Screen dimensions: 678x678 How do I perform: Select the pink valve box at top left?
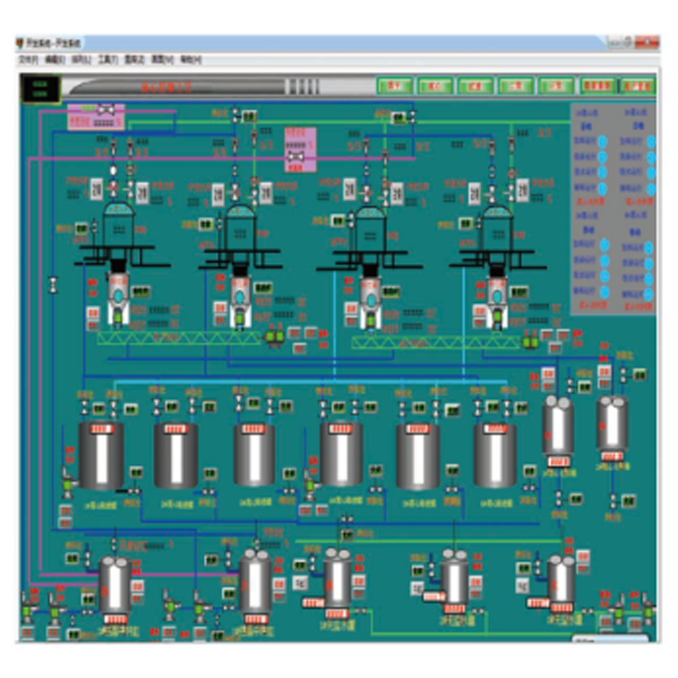click(96, 116)
